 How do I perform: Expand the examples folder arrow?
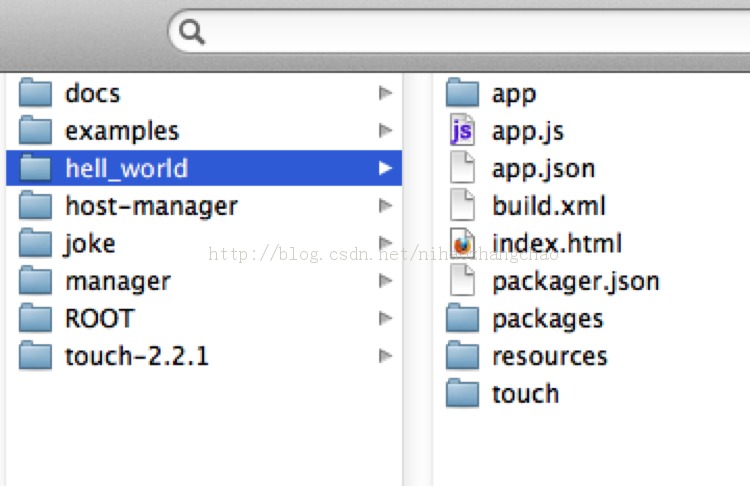pyautogui.click(x=385, y=130)
